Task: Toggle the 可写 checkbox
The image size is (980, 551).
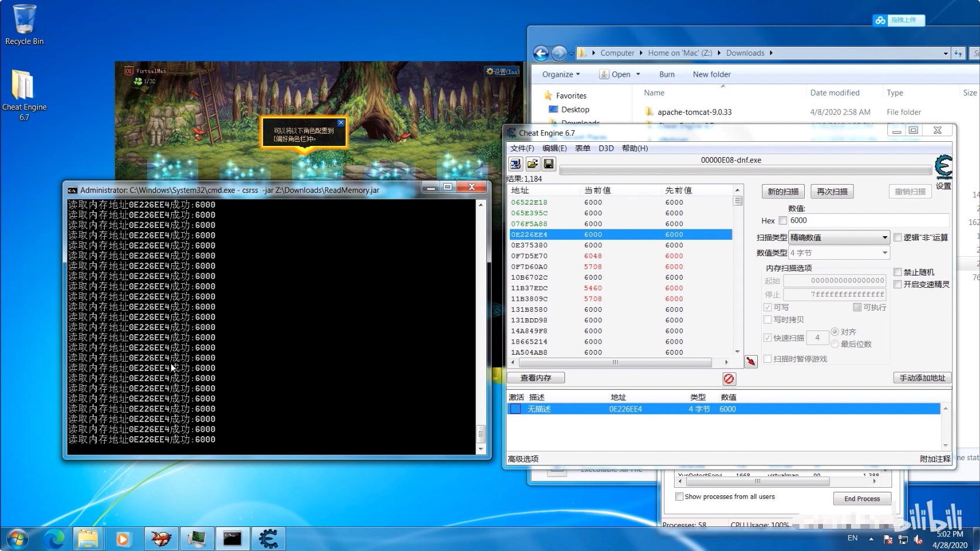Action: click(x=767, y=307)
